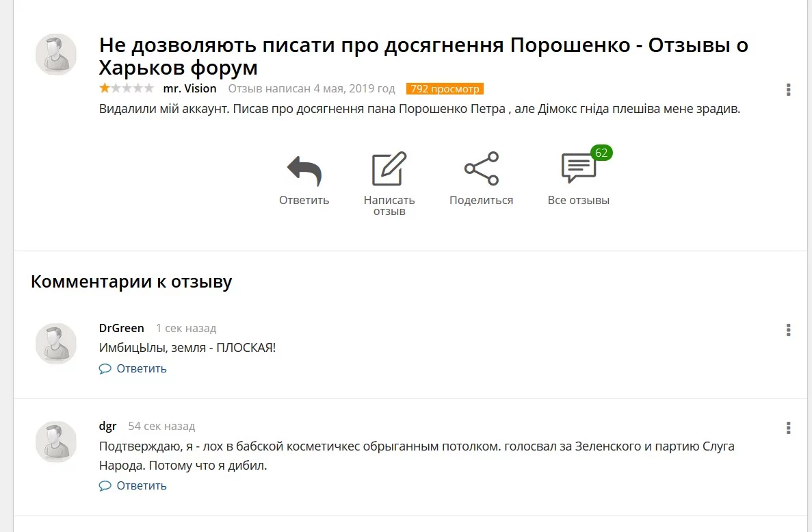Click mr. Vision's avatar

tap(56, 54)
